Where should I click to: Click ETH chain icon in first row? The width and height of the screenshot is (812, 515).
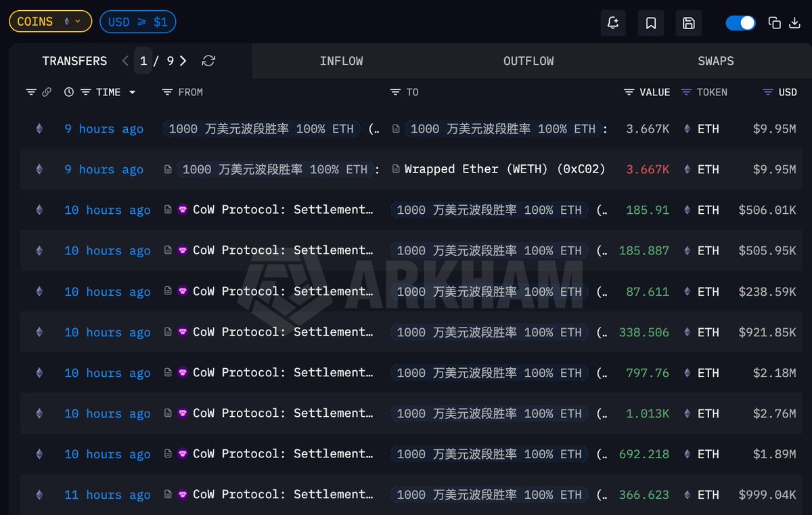click(39, 129)
